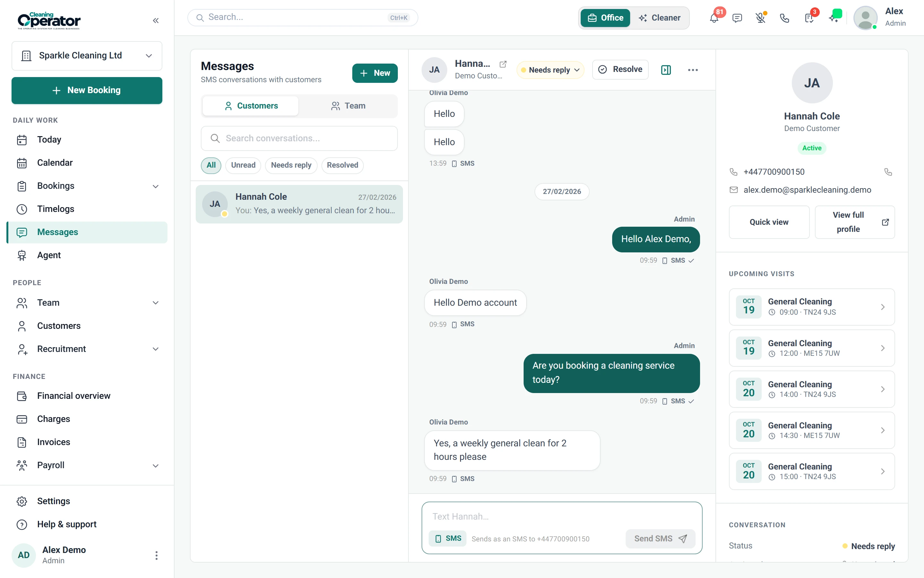Open the Needs reply status dropdown
Screen dimensions: 924x578
550,70
